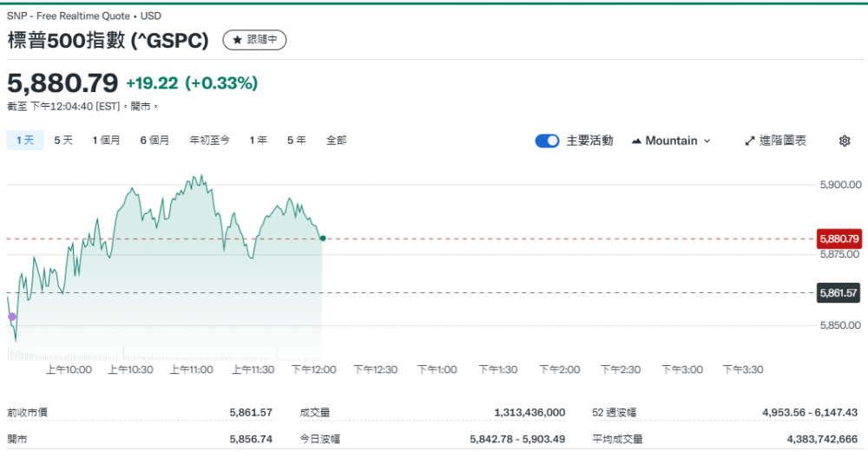The width and height of the screenshot is (868, 458).
Task: Click the Mountain chart type icon
Action: (x=636, y=141)
